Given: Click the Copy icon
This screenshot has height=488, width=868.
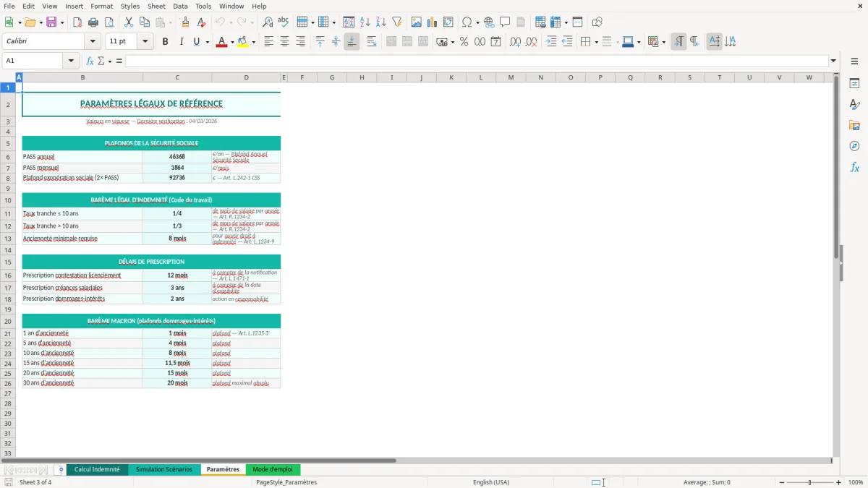Looking at the screenshot, I should click(x=145, y=22).
